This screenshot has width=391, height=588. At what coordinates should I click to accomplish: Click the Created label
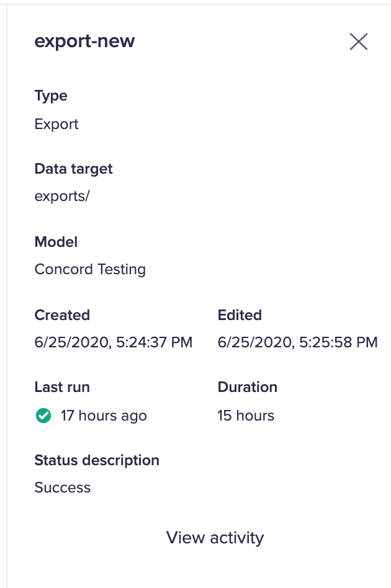(x=62, y=315)
